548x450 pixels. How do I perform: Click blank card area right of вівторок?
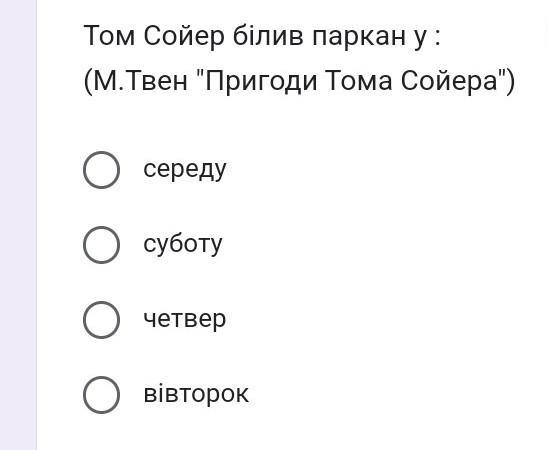click(x=395, y=395)
